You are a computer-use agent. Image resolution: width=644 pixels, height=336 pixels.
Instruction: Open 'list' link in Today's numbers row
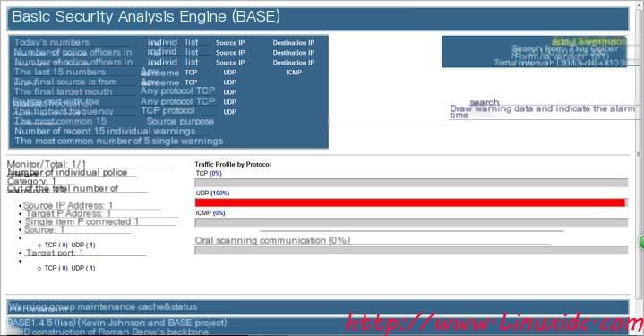192,42
